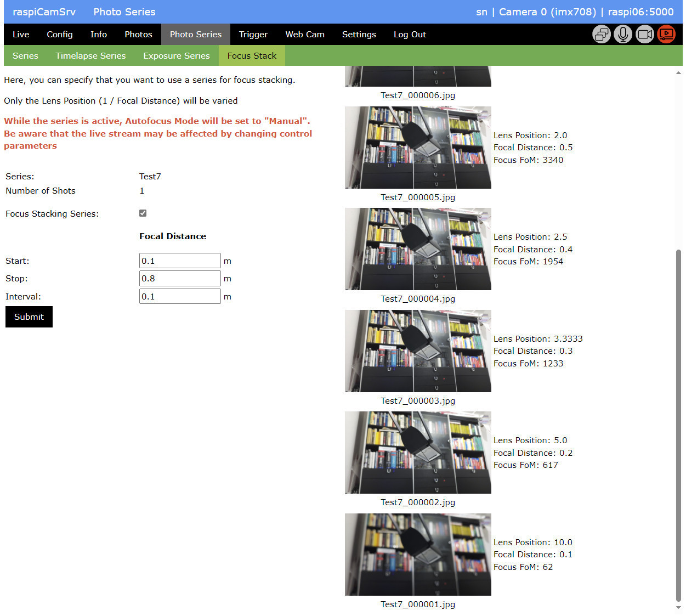This screenshot has height=616, width=686.
Task: Open the Config menu item
Action: point(59,35)
